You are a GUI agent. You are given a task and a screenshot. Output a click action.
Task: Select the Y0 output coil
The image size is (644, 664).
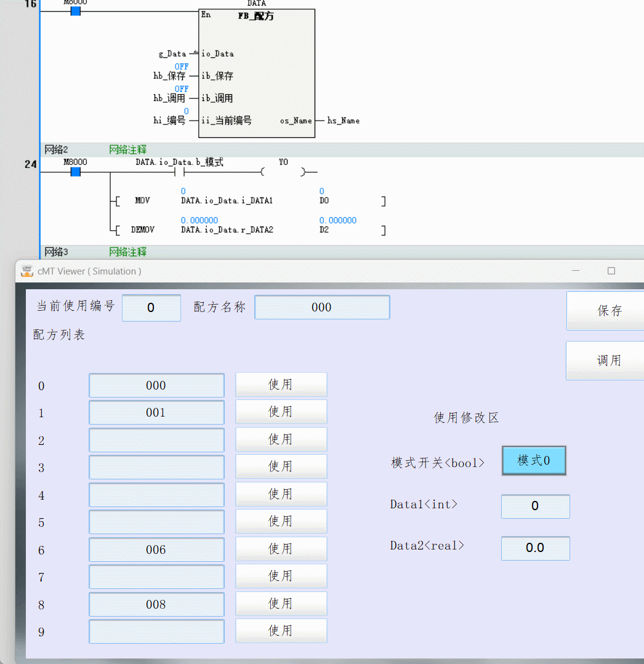pos(283,172)
